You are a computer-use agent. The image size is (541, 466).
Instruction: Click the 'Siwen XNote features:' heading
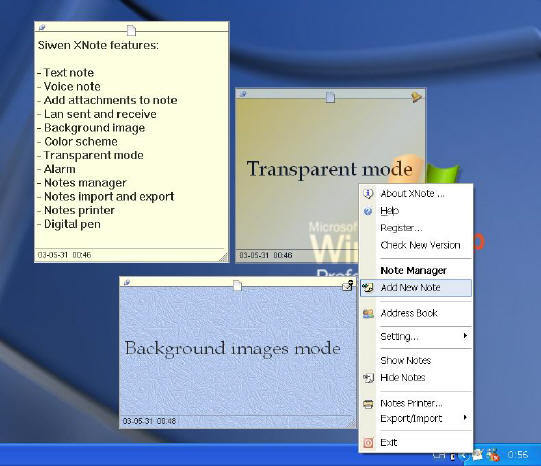[98, 45]
